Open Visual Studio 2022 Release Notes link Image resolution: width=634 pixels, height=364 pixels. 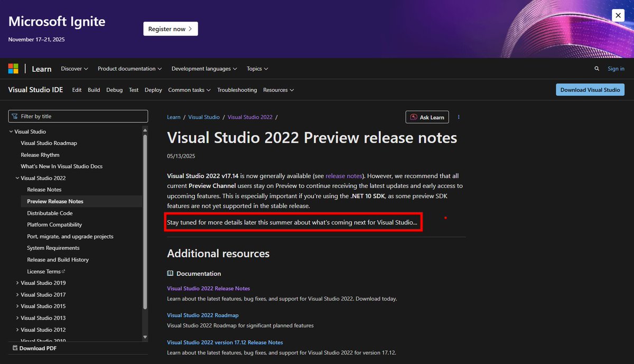pos(209,288)
